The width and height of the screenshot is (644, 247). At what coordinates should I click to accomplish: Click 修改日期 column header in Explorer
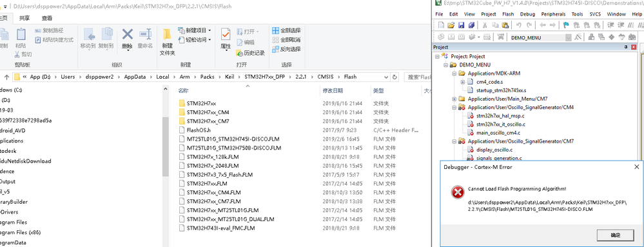point(333,91)
